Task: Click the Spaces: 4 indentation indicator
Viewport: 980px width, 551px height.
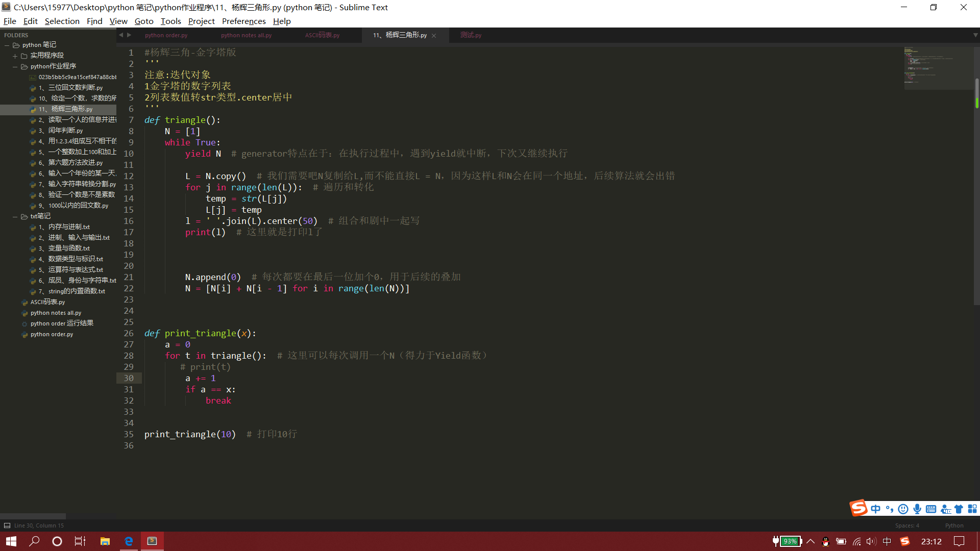Action: coord(907,525)
